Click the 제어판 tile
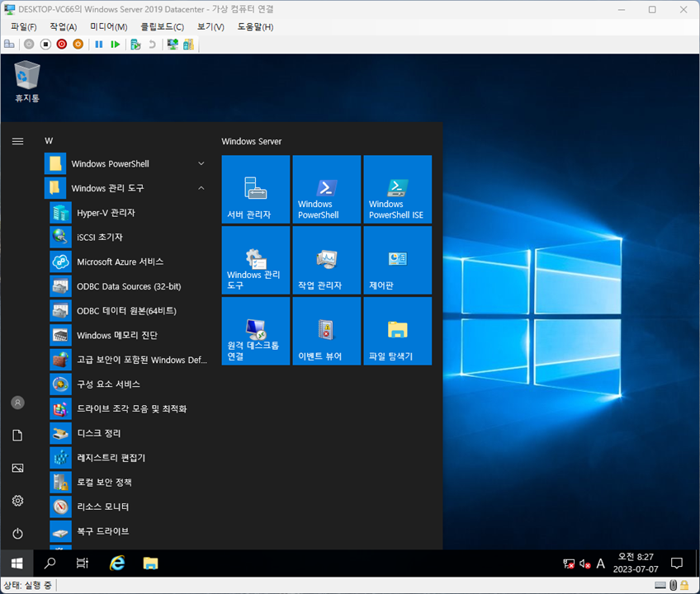This screenshot has width=700, height=594. (x=398, y=260)
